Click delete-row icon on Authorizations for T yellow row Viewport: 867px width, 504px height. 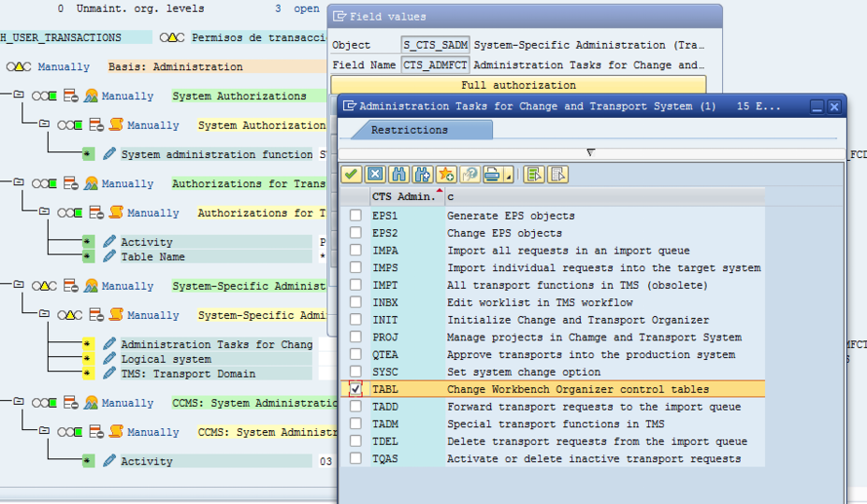(x=96, y=213)
